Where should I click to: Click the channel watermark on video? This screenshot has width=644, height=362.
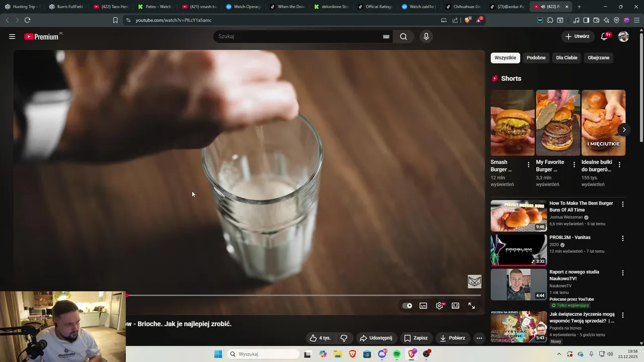click(x=474, y=282)
